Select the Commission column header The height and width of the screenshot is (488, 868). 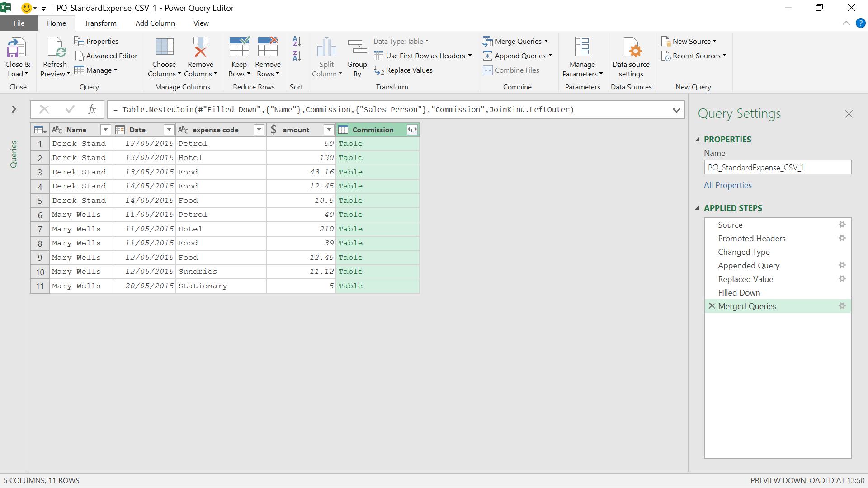[373, 130]
